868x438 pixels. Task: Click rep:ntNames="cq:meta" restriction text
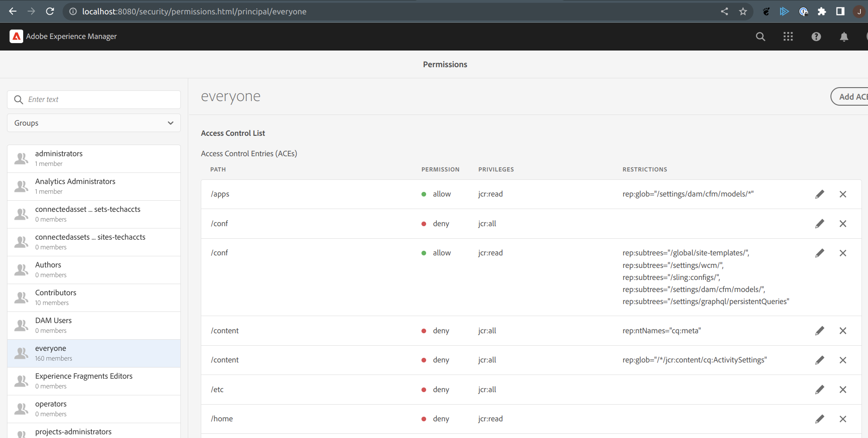coord(662,331)
